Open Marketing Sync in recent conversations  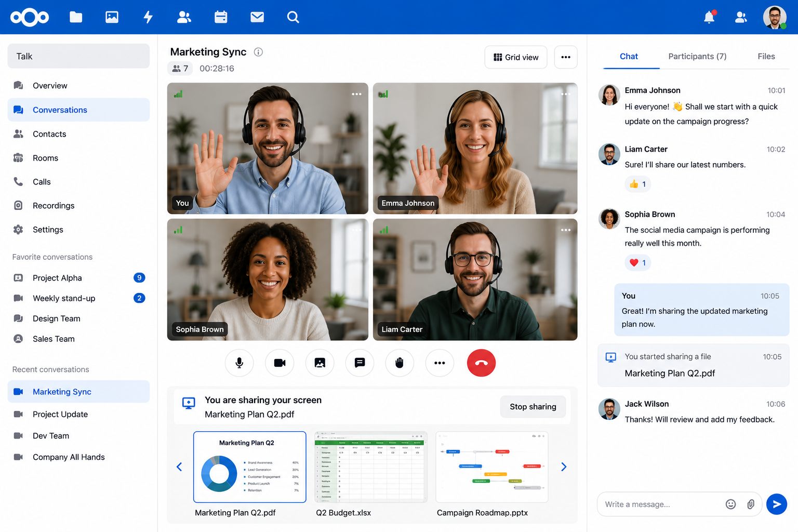click(78, 392)
